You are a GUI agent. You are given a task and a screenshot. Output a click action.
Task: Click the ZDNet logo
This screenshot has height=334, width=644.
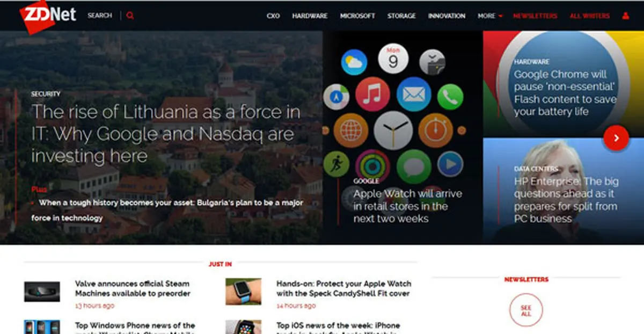47,16
